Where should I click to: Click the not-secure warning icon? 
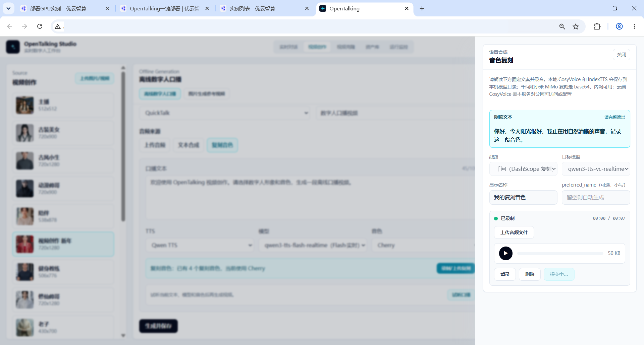(x=58, y=26)
